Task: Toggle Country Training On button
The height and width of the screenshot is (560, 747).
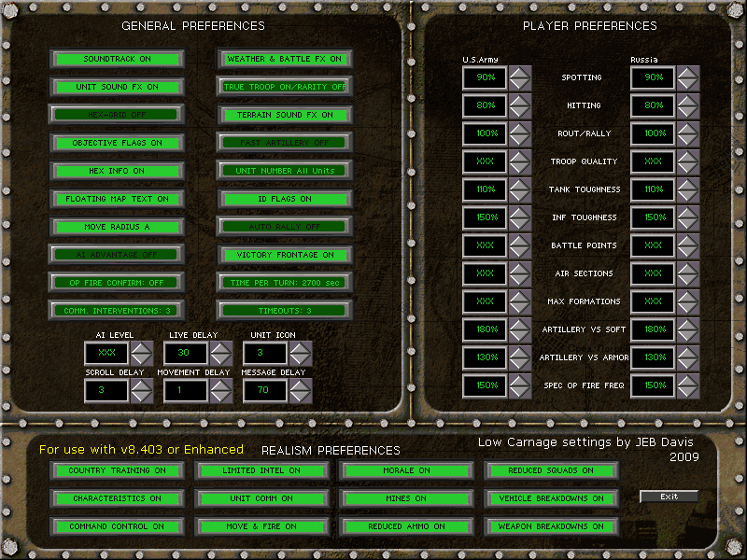Action: click(x=118, y=470)
